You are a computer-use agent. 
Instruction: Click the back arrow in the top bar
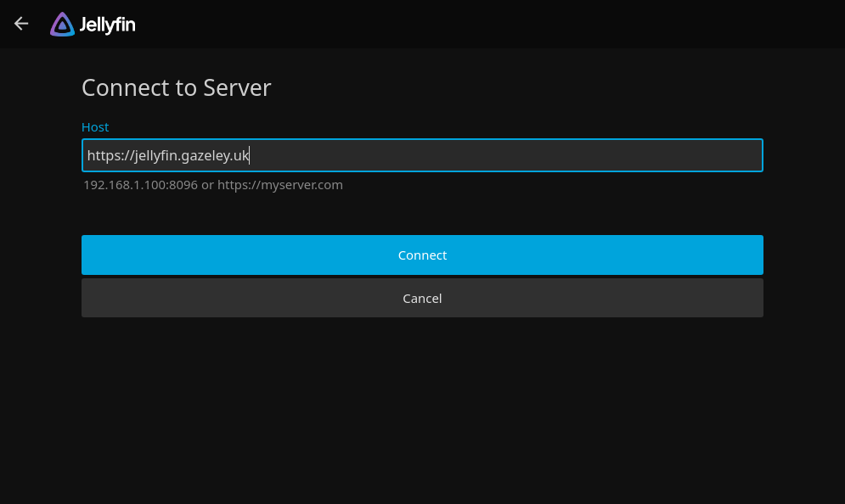pos(20,23)
